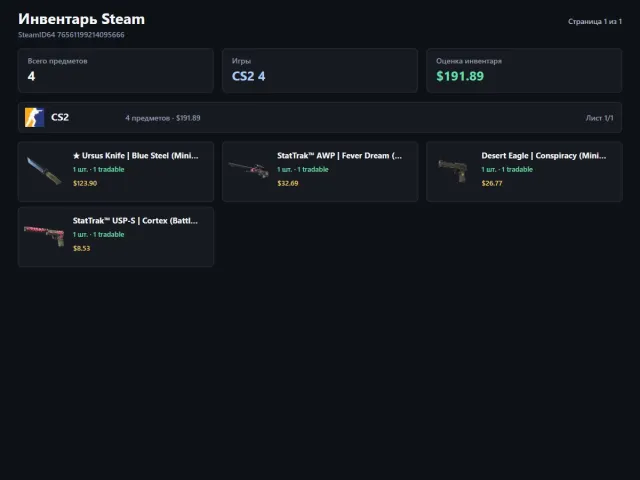Open the Desert Eagle Conspiracy thumbnail image
Screen dimensions: 640x480
pyautogui.click(x=453, y=171)
